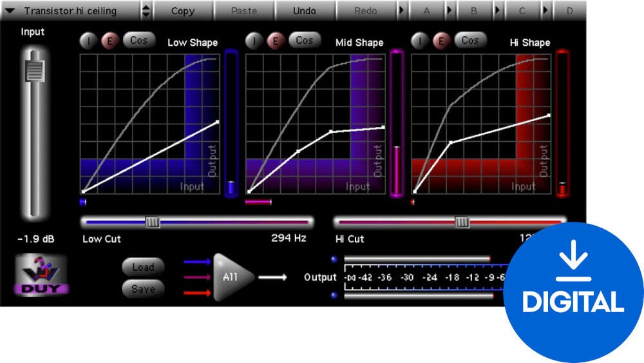Open the preset menu 'Transistor hi ceiling'
Screen dimensions: 644x363
coord(70,11)
